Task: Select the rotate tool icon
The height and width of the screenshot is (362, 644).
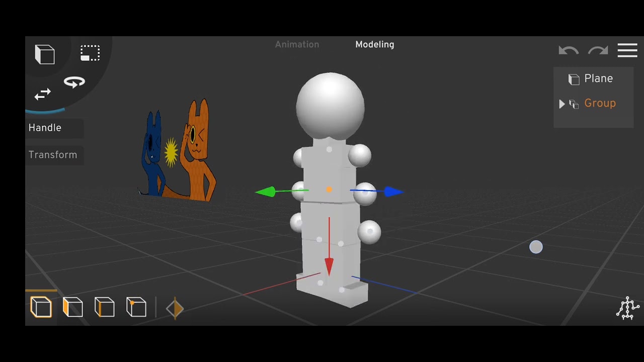Action: 74,82
